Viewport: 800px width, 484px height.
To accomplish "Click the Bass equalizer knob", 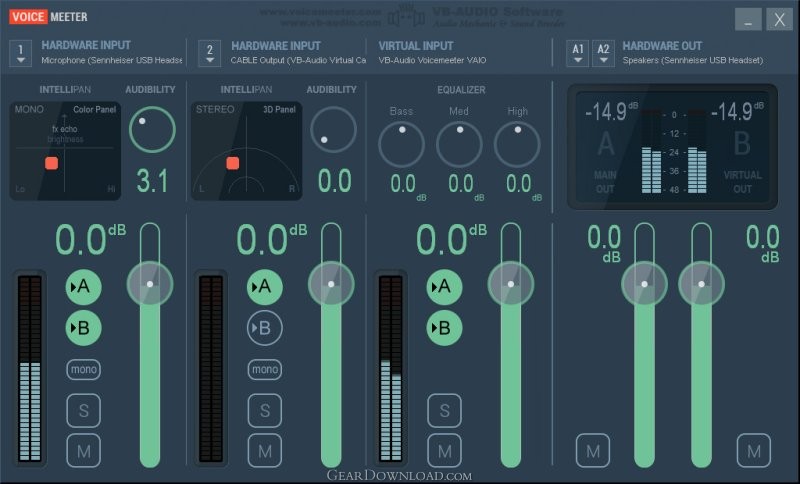I will (402, 144).
